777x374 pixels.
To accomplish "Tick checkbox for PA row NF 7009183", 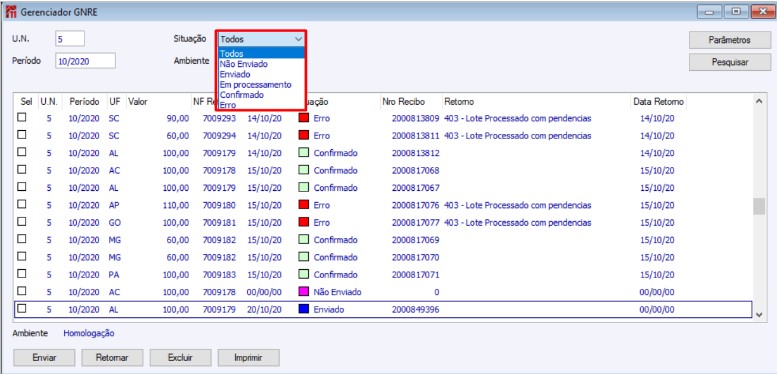I will (22, 274).
